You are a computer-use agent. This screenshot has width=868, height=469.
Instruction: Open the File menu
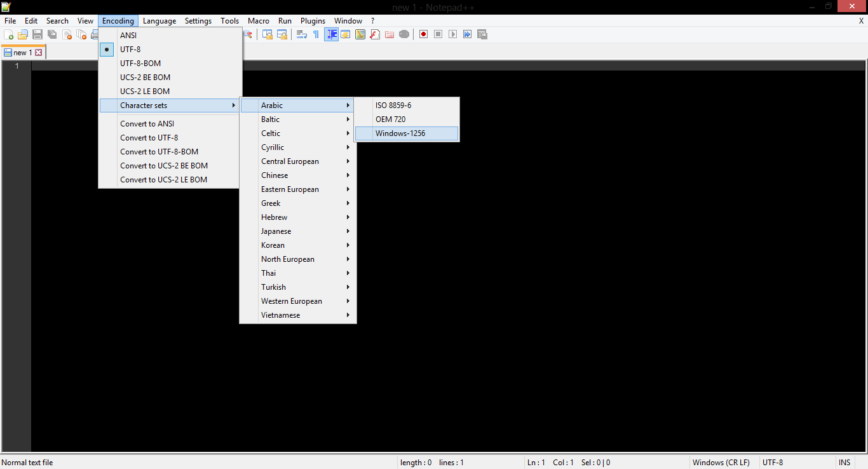point(10,21)
